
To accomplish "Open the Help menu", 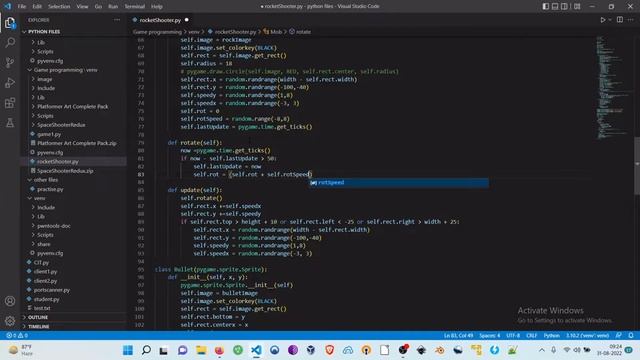I will [x=157, y=7].
